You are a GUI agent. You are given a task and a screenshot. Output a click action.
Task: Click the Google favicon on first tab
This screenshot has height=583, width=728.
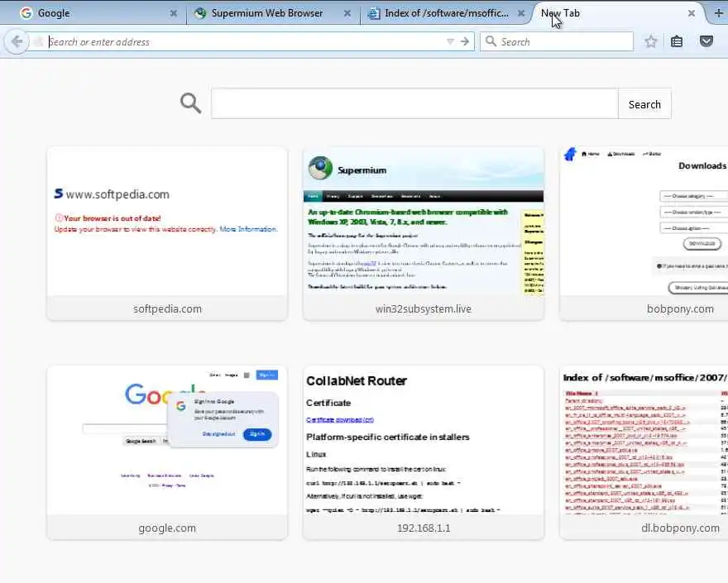(26, 13)
